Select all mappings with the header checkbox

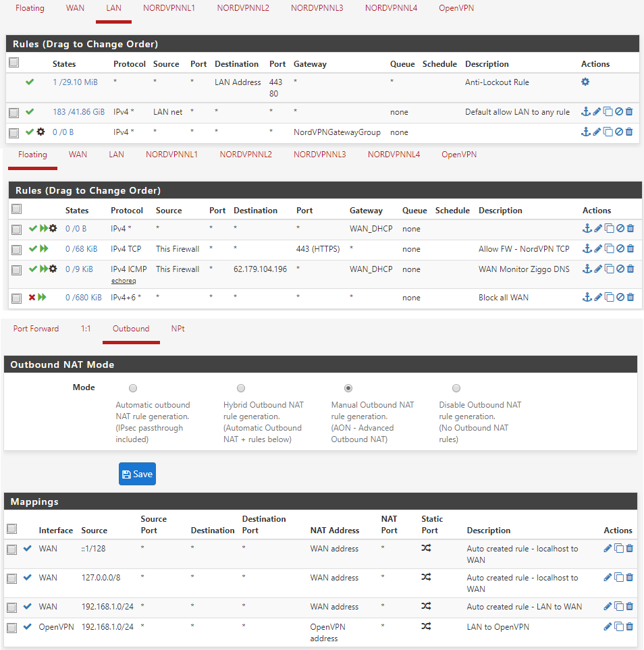[11, 529]
